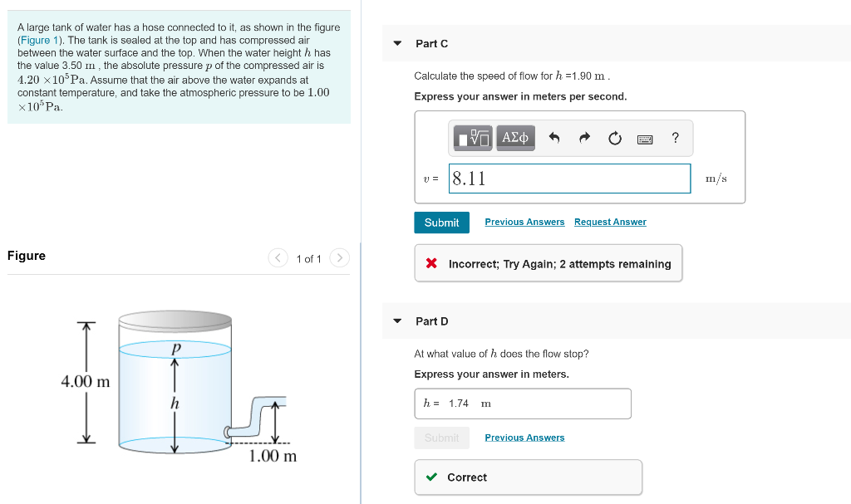Click the Incorrect; Try Again feedback message
Image resolution: width=851 pixels, height=504 pixels.
[548, 263]
